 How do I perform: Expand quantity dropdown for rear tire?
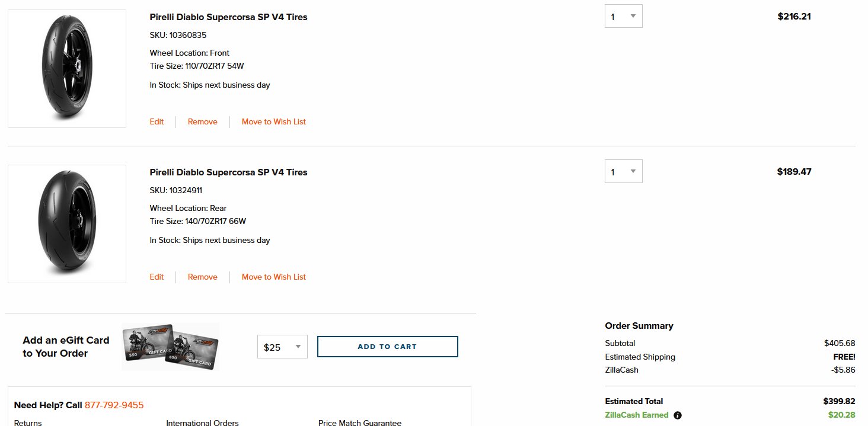pyautogui.click(x=623, y=171)
